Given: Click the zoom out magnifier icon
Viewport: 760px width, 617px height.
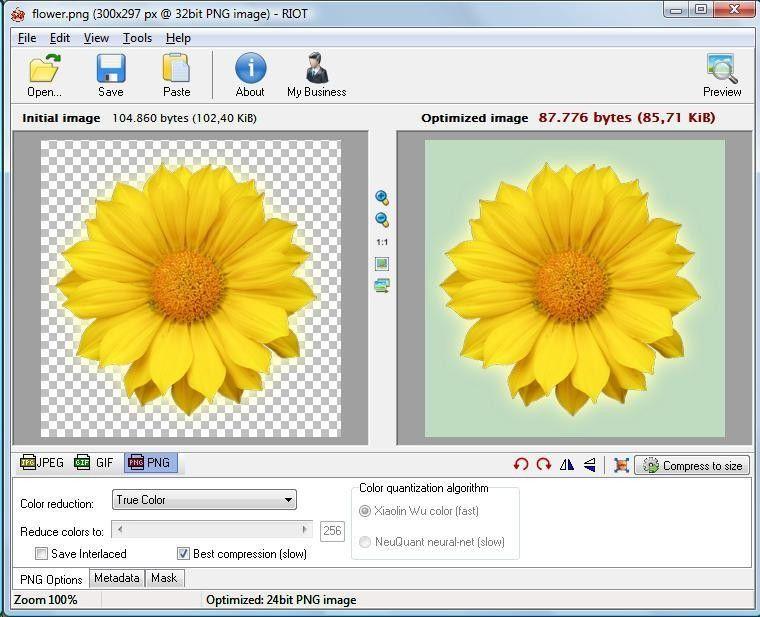Looking at the screenshot, I should click(x=382, y=220).
